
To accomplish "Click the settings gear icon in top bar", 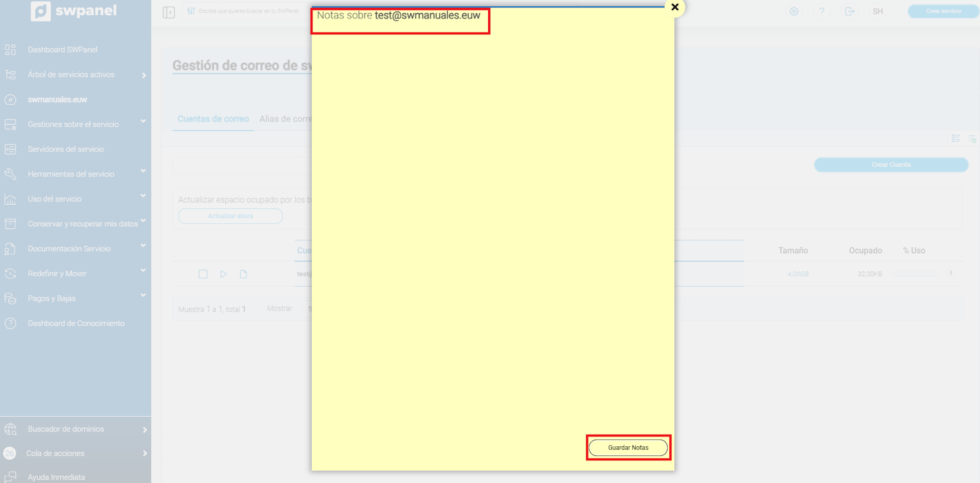I will (x=794, y=12).
